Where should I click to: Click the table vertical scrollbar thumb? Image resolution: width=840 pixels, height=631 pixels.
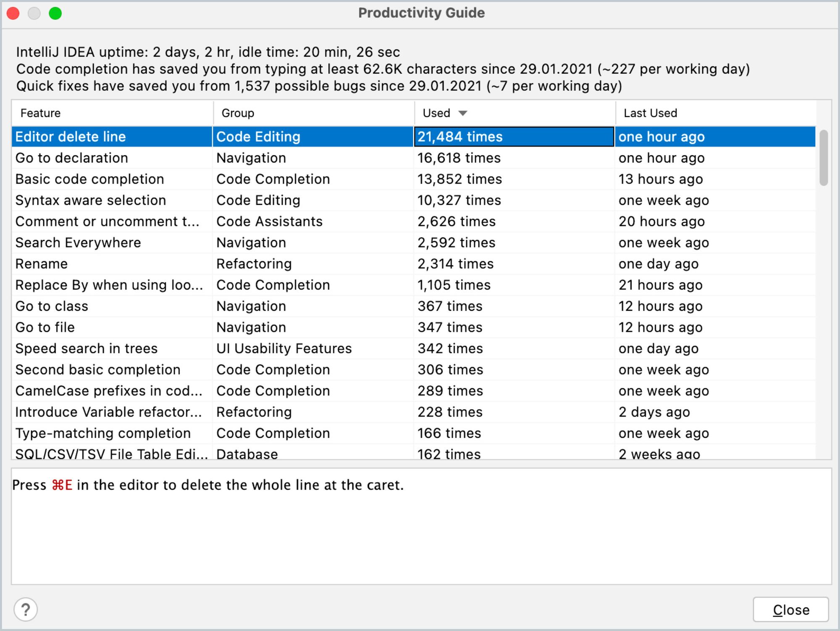(824, 158)
